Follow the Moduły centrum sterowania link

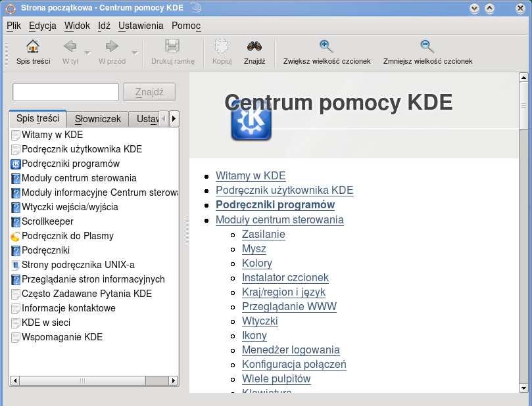point(279,220)
